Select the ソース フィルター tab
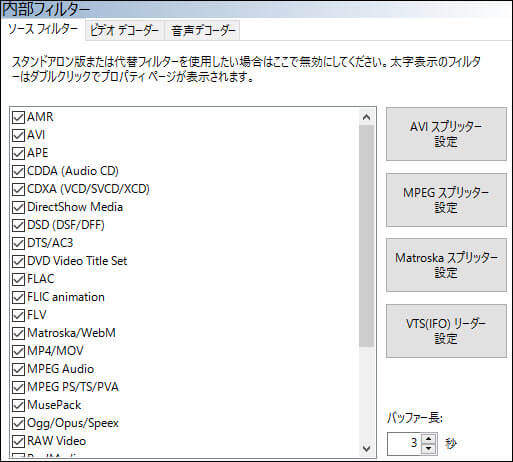Viewport: 513px width, 462px height. click(43, 30)
